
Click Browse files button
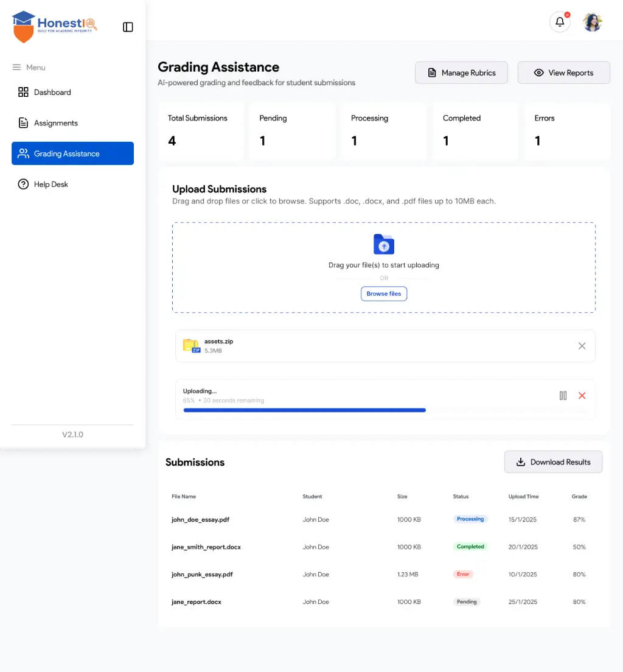click(x=384, y=294)
